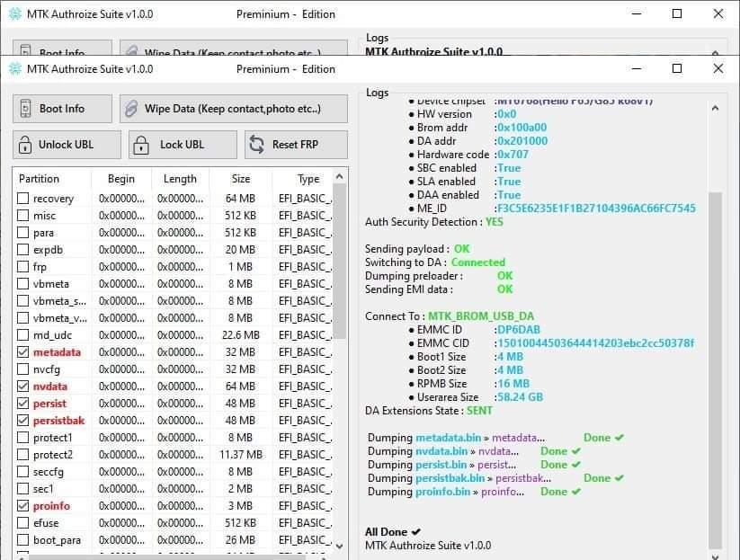The image size is (740, 560).
Task: Click the vbmeta_v... partition name
Action: 60,318
